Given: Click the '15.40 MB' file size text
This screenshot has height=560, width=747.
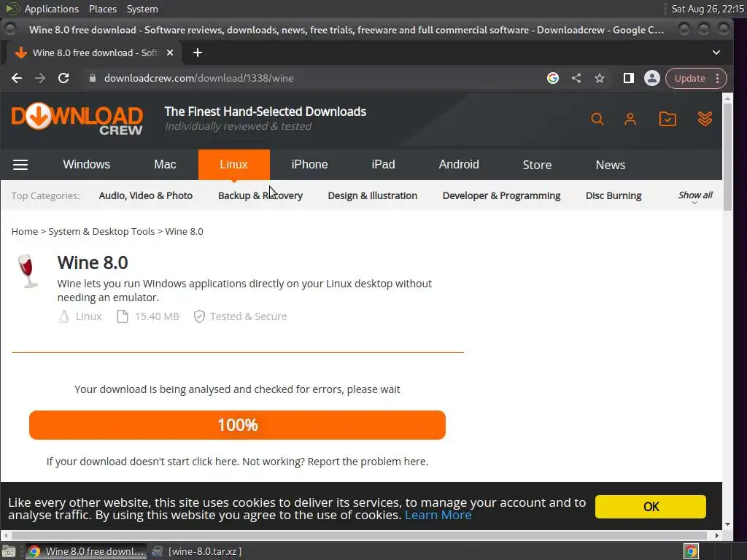Looking at the screenshot, I should point(157,316).
